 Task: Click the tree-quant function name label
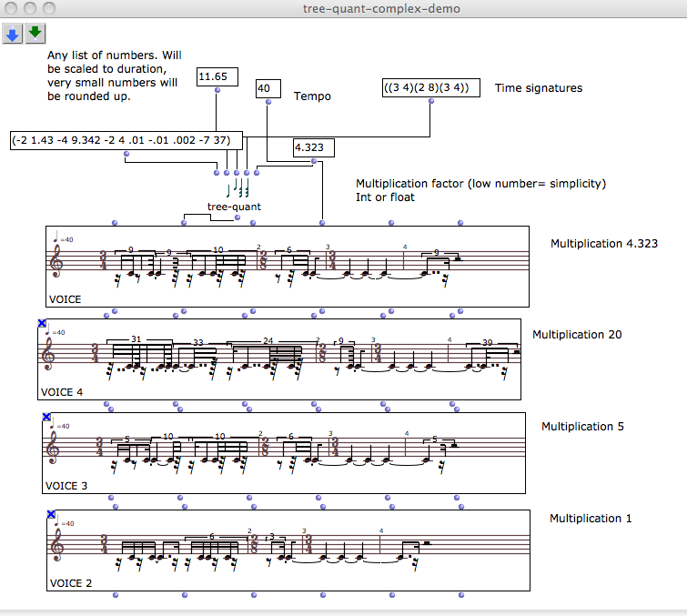(234, 207)
